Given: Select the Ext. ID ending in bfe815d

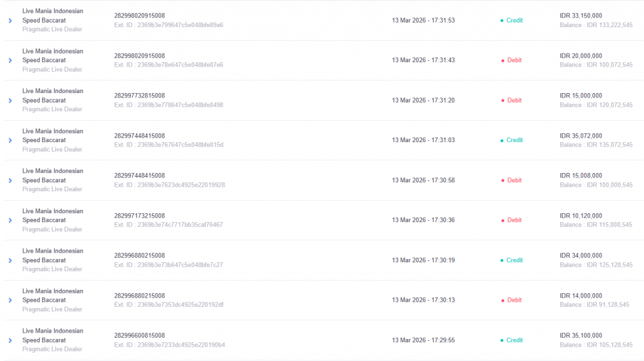Looking at the screenshot, I should [x=169, y=145].
